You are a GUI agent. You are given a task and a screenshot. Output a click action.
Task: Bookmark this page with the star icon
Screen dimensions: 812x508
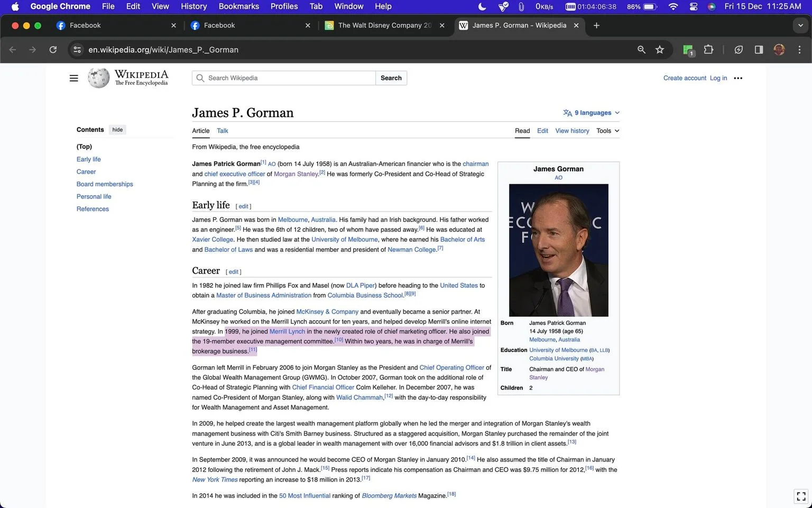point(660,50)
